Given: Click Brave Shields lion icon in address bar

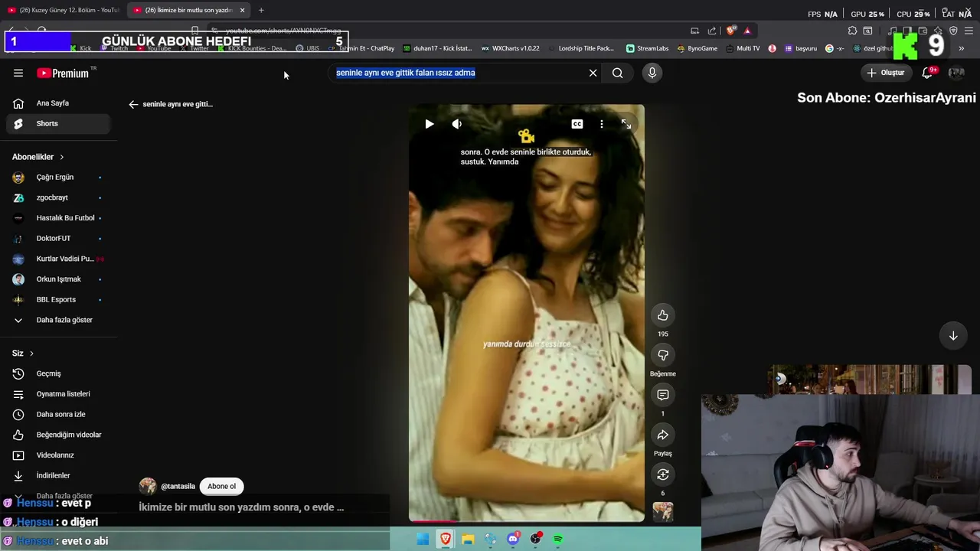Looking at the screenshot, I should click(x=731, y=31).
